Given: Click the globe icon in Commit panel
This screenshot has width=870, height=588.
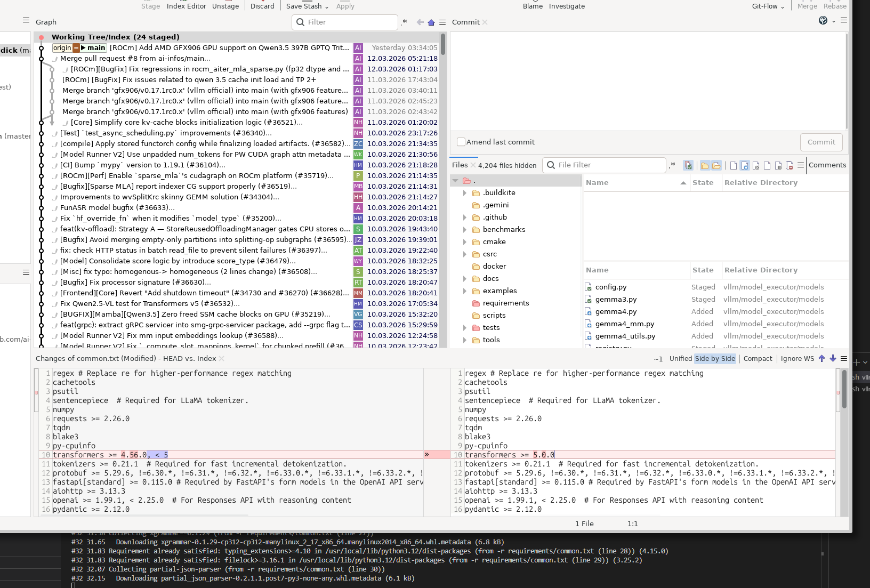Looking at the screenshot, I should [x=823, y=21].
